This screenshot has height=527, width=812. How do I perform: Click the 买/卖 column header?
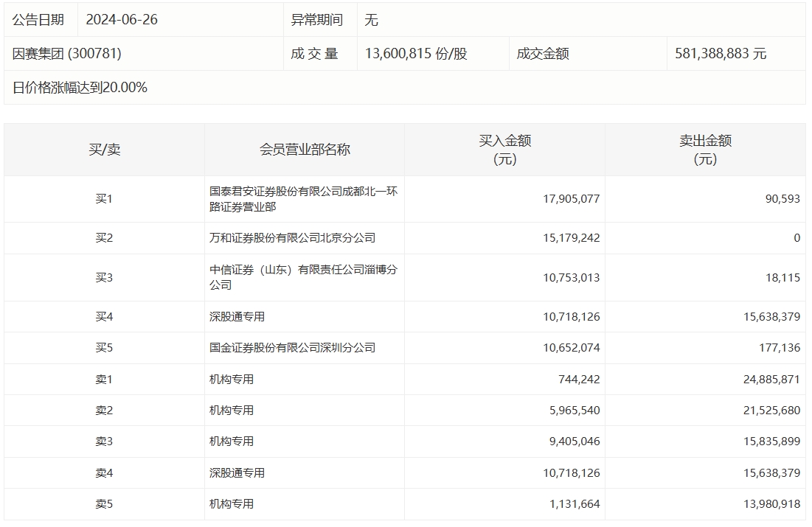(x=104, y=150)
